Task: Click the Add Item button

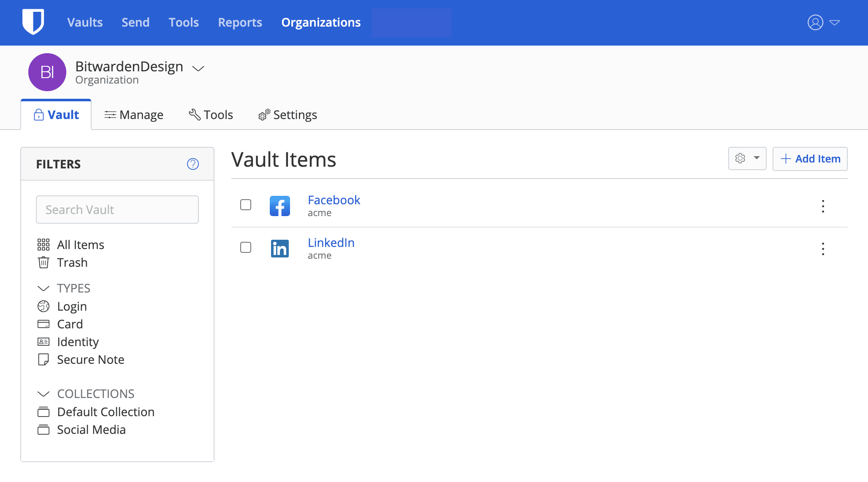Action: [x=809, y=159]
